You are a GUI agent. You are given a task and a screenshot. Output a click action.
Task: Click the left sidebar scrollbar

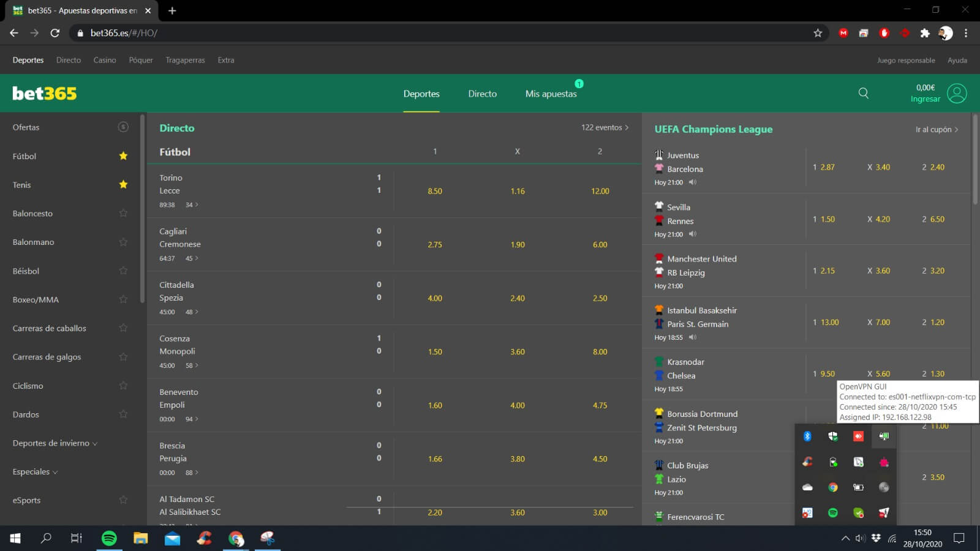pos(143,208)
